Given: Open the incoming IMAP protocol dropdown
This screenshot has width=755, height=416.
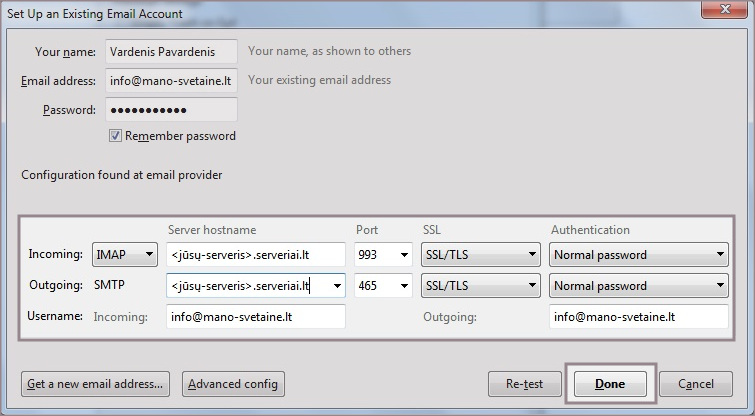Looking at the screenshot, I should pos(125,255).
